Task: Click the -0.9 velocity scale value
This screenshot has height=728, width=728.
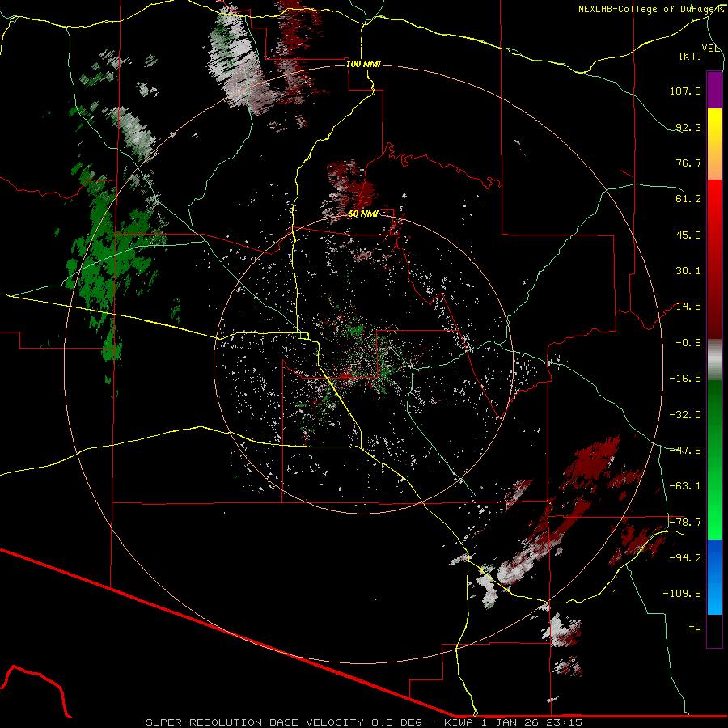Action: [x=688, y=343]
